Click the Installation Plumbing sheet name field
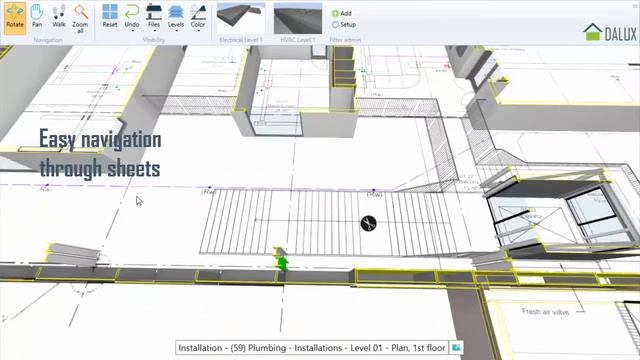 [x=312, y=348]
